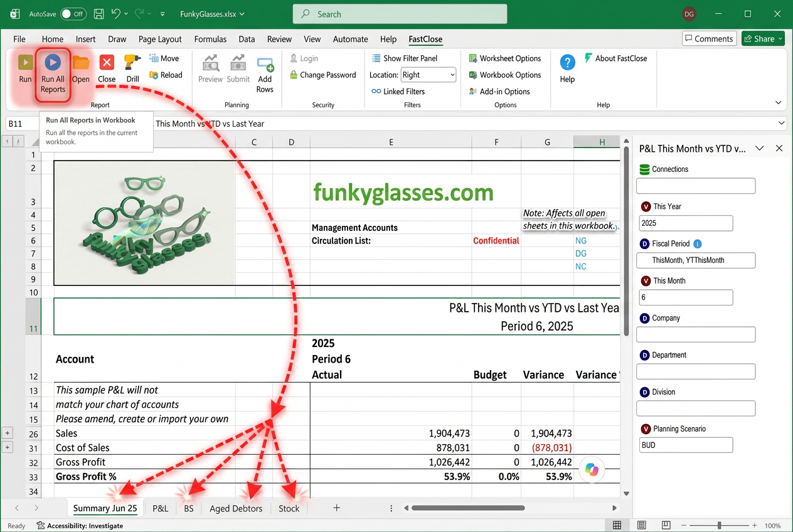This screenshot has width=793, height=532.
Task: Click the FastClose Help icon
Action: (x=567, y=63)
